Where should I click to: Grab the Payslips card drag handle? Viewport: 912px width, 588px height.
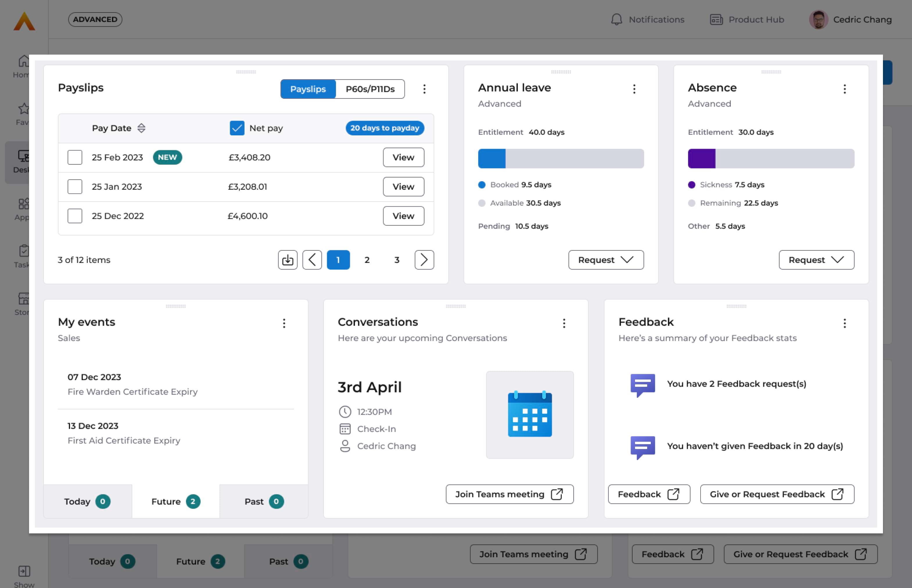[246, 72]
